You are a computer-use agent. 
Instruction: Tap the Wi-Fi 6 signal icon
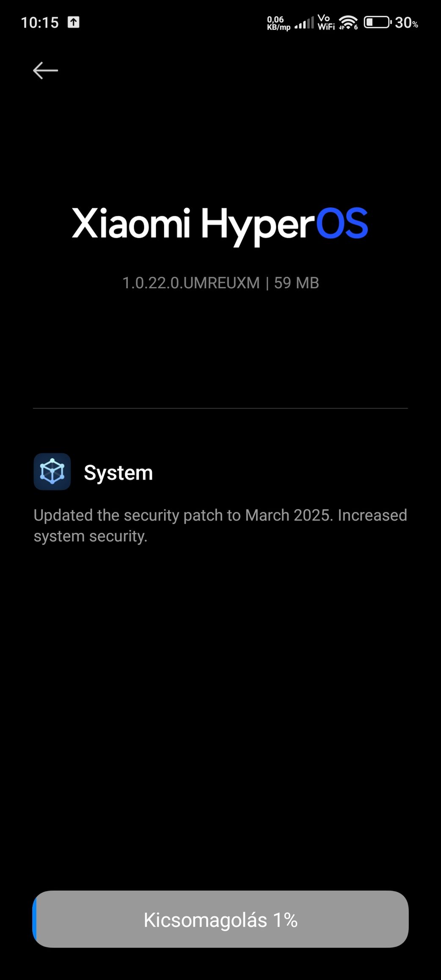348,22
